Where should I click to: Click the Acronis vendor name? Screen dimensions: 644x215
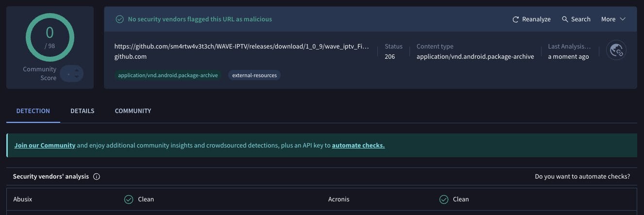pyautogui.click(x=339, y=199)
